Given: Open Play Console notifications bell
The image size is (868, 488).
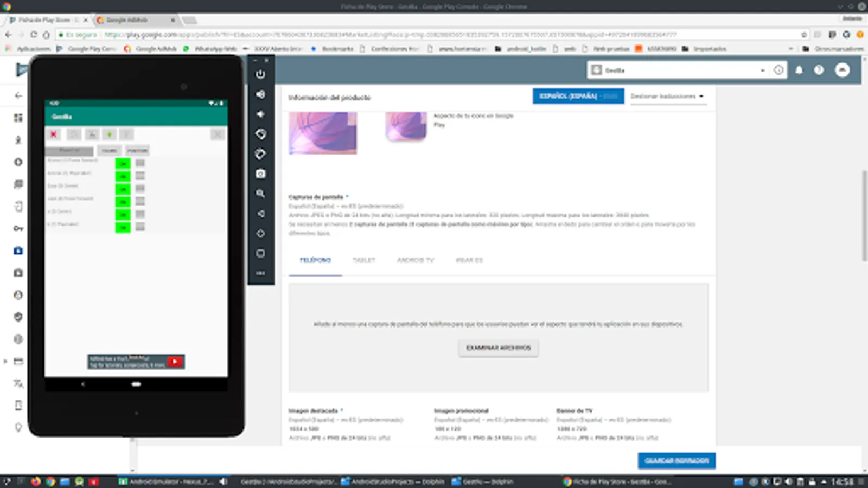Looking at the screenshot, I should 799,70.
